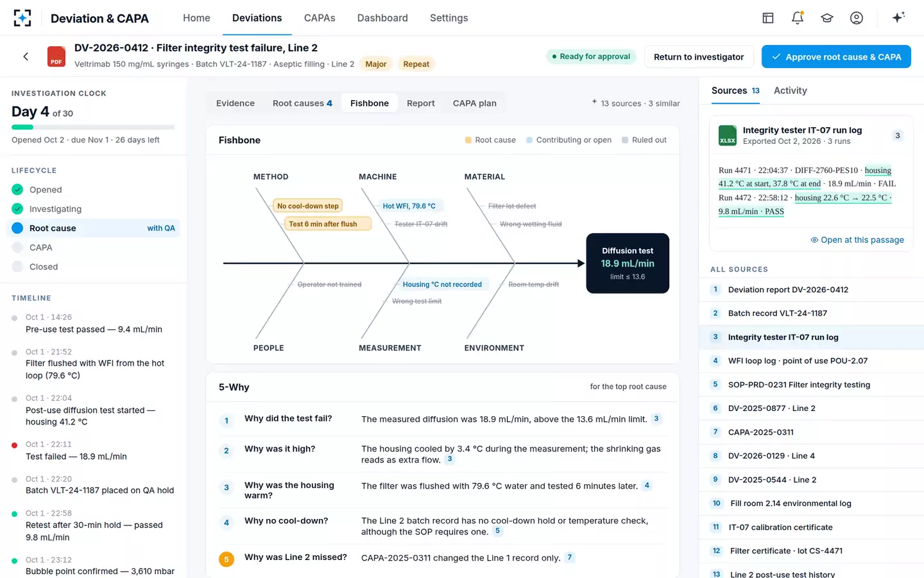Go to the Dashboard tab
The width and height of the screenshot is (924, 578).
click(x=382, y=18)
